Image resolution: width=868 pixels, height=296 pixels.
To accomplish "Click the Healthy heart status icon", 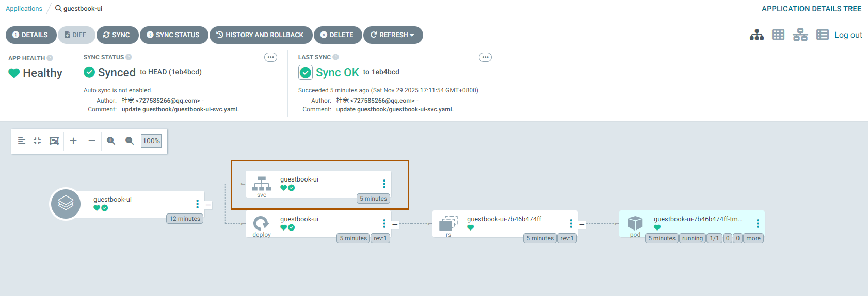I will tap(14, 73).
